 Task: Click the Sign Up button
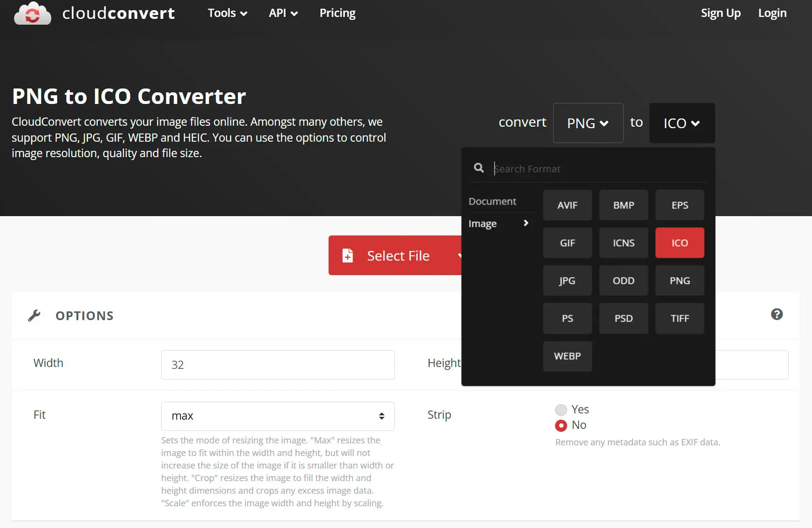(721, 13)
